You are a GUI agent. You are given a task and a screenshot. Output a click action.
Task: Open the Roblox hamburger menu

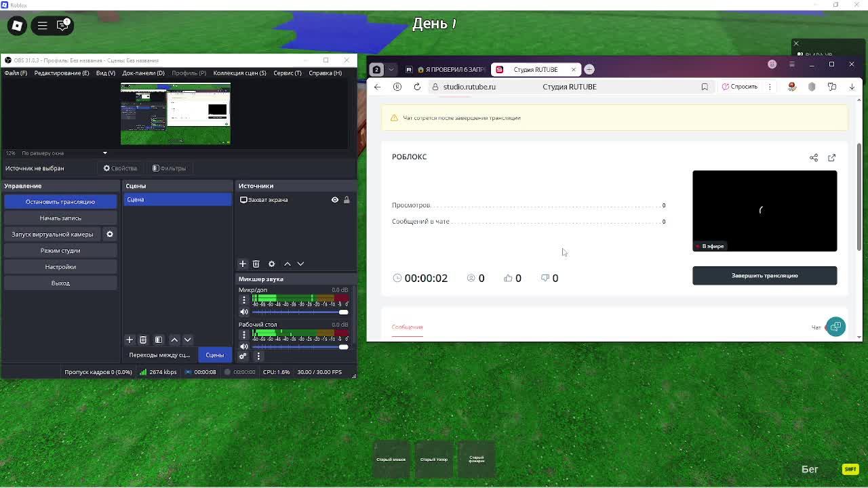coord(42,26)
